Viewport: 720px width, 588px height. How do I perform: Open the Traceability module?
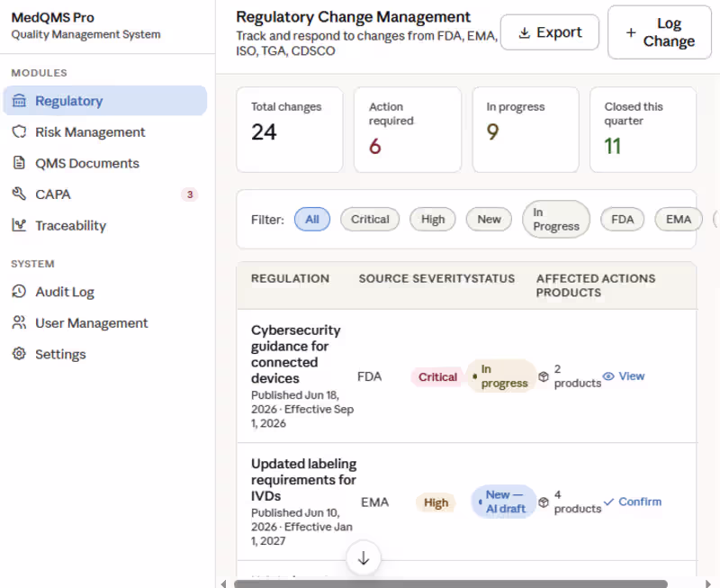104,225
